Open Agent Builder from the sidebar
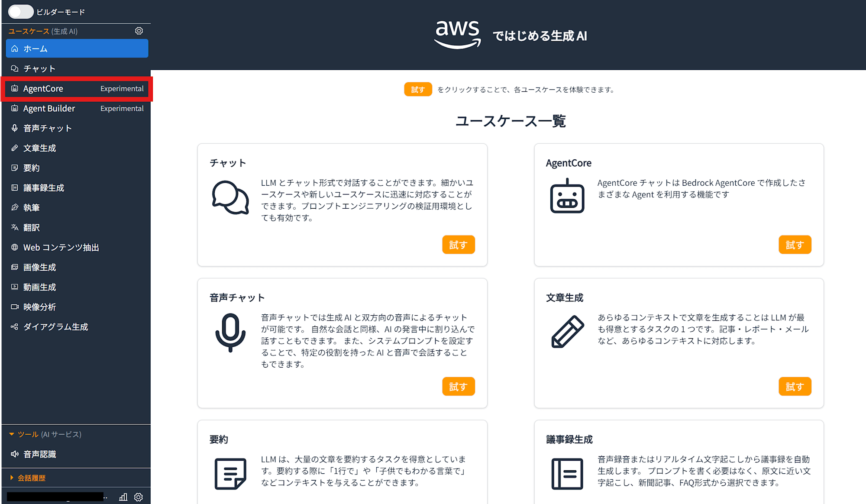The image size is (866, 504). pos(48,108)
